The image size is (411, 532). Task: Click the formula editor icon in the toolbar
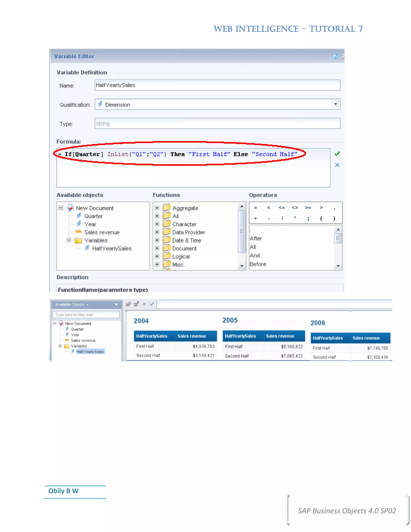pyautogui.click(x=129, y=304)
